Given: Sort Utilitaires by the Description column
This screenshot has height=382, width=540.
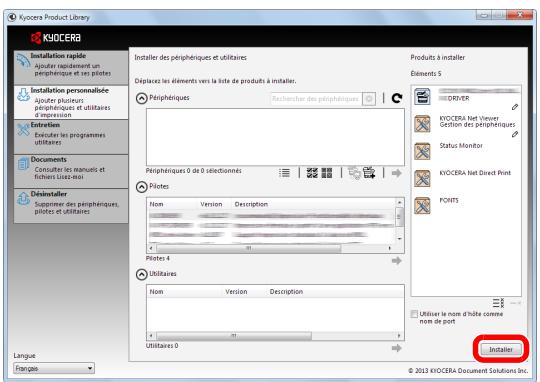Looking at the screenshot, I should click(x=286, y=292).
